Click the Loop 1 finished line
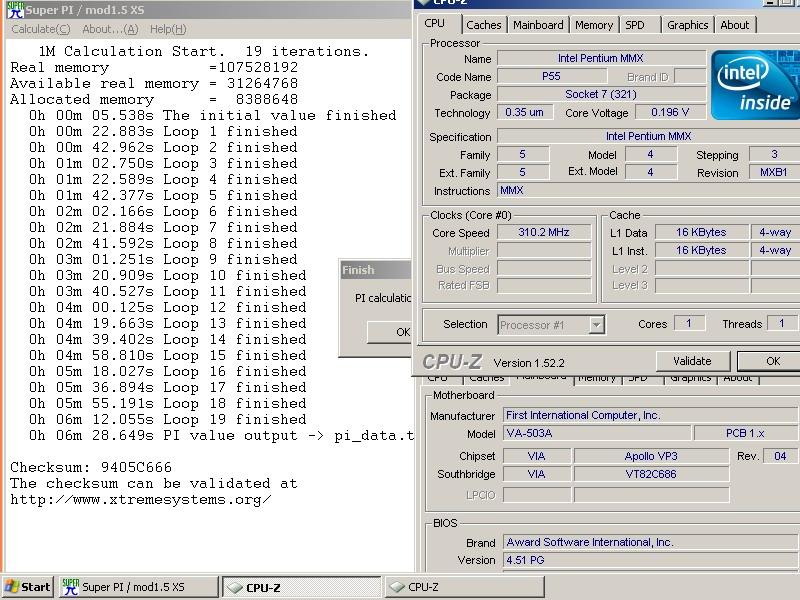 pos(163,131)
